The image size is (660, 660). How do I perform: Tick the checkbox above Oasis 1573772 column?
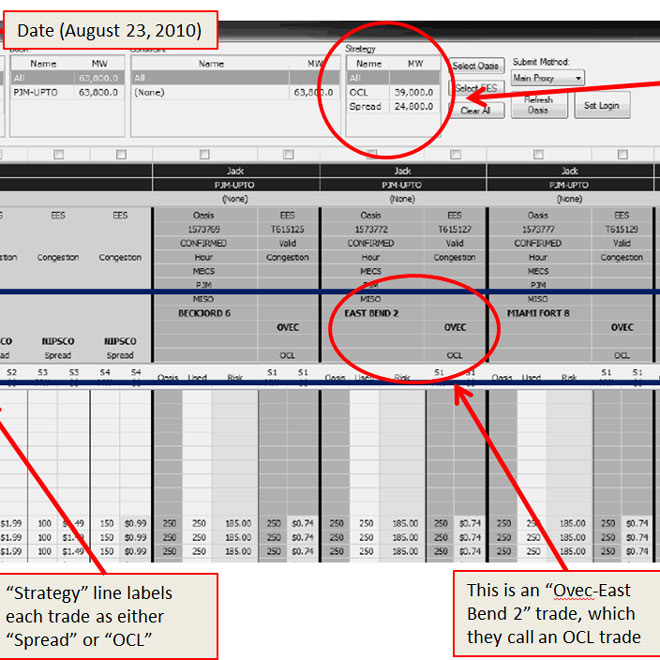click(x=370, y=154)
